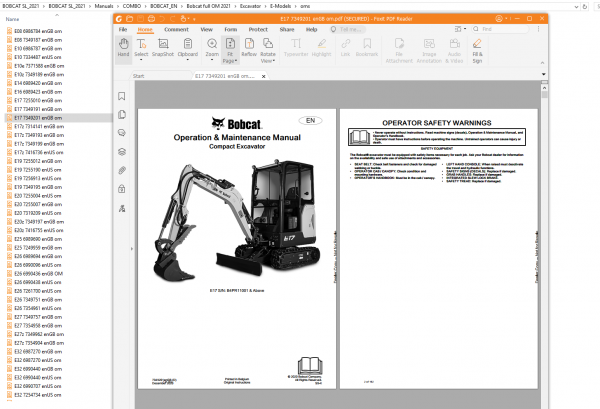Viewport: 600px width, 409px height.
Task: Switch to the View ribbon tab
Action: click(x=206, y=29)
